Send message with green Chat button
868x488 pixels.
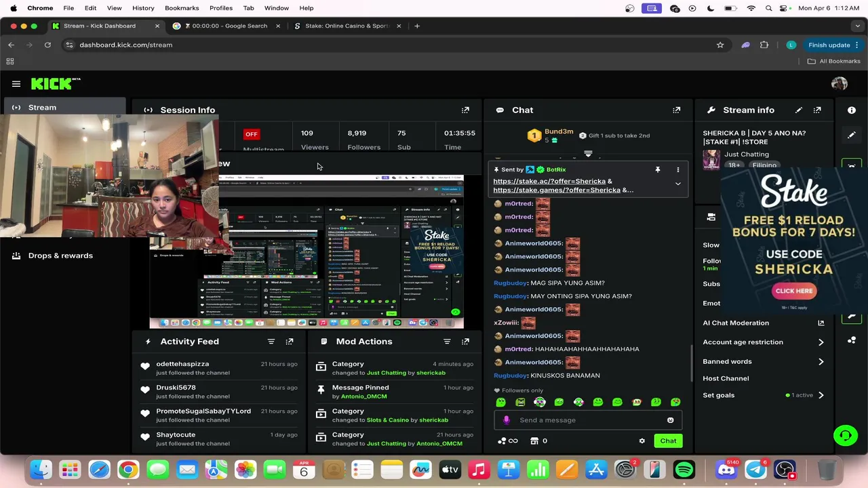click(x=668, y=441)
